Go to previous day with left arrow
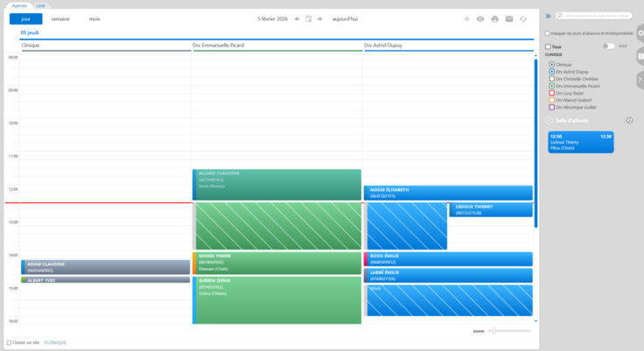The width and height of the screenshot is (644, 351). click(297, 18)
